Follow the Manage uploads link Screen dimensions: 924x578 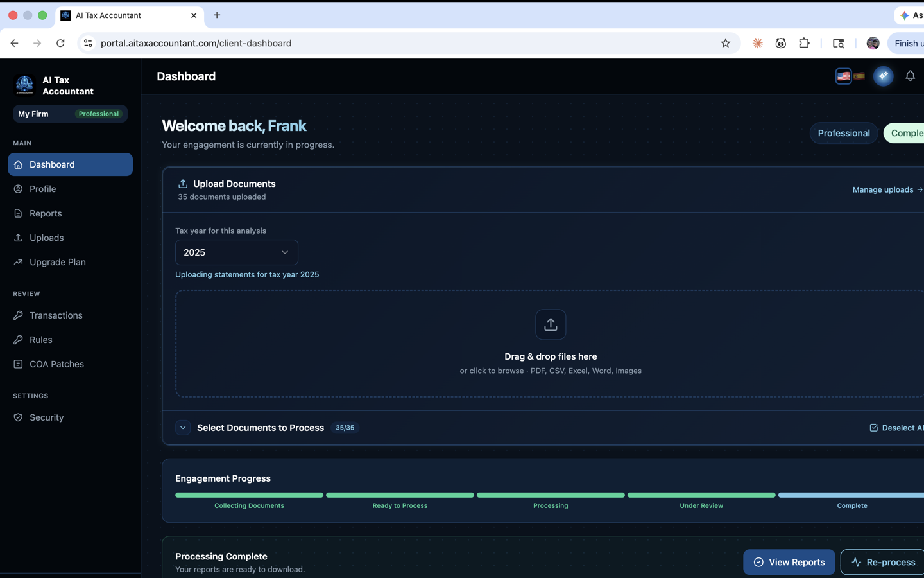pyautogui.click(x=887, y=189)
